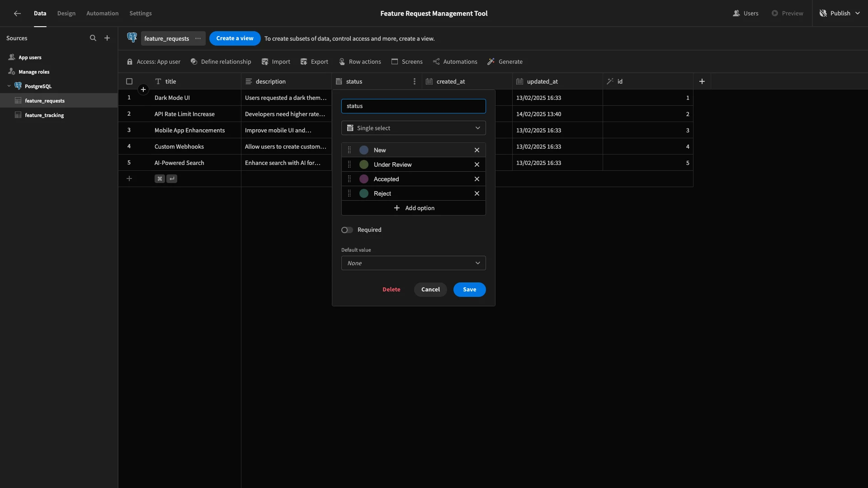Open feature_requests table options ellipsis
The width and height of the screenshot is (868, 488).
point(198,38)
